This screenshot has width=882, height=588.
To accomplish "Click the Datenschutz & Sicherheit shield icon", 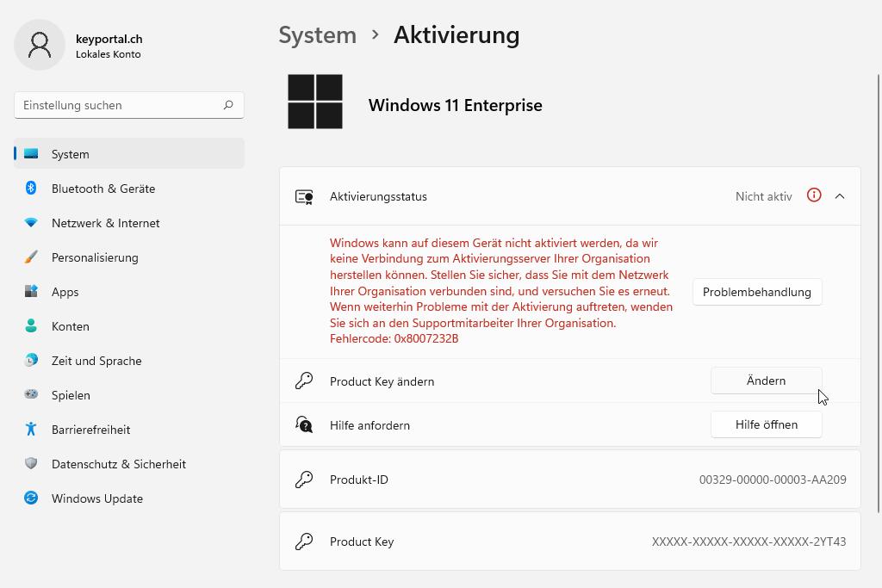I will point(31,464).
